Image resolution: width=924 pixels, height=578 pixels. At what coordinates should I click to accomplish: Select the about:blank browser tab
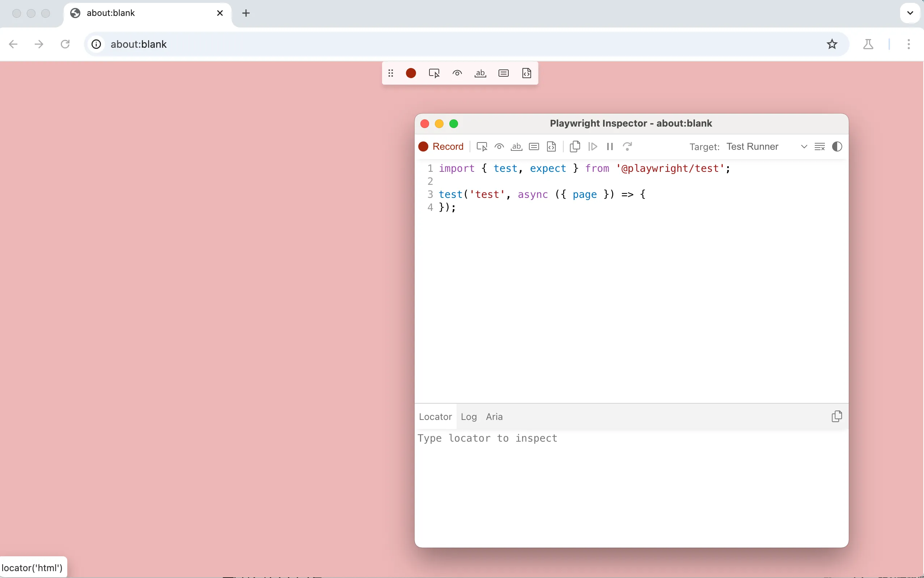[147, 14]
